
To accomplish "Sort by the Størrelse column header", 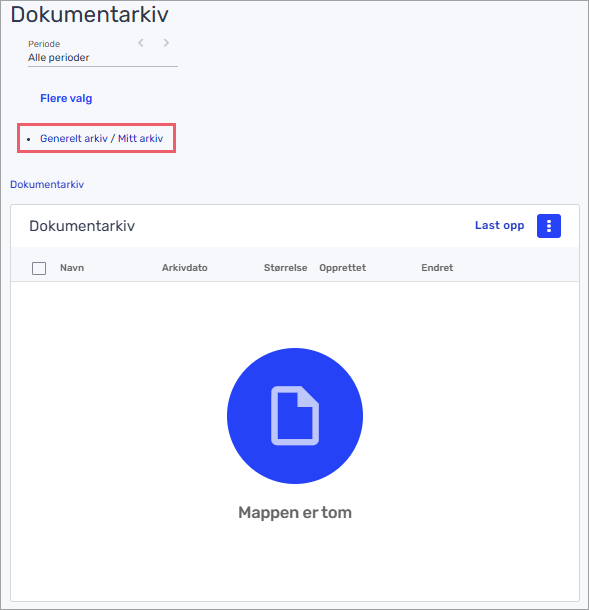I will pos(286,268).
